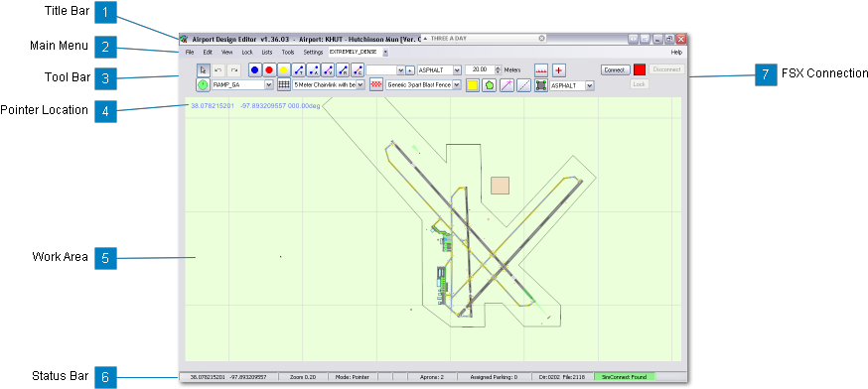868x389 pixels.
Task: Select the apron link tool labeled A
Action: click(313, 70)
